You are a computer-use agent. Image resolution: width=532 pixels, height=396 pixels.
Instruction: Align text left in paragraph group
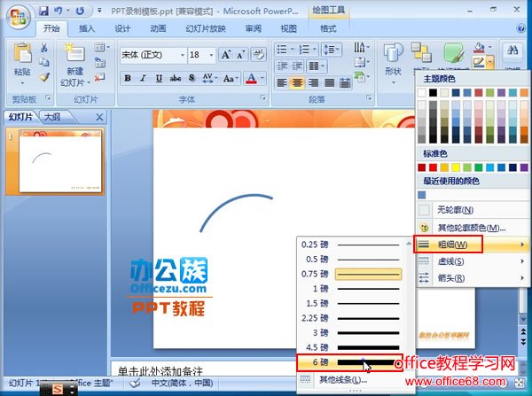[282, 82]
